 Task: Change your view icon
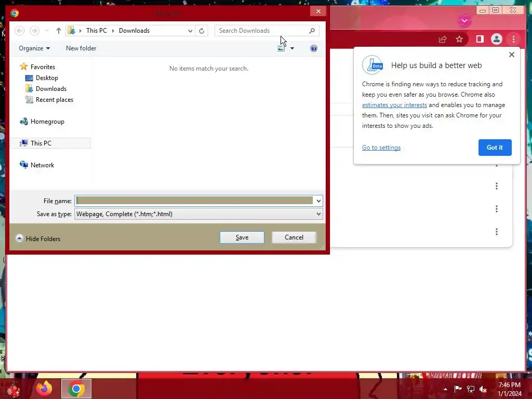click(281, 48)
